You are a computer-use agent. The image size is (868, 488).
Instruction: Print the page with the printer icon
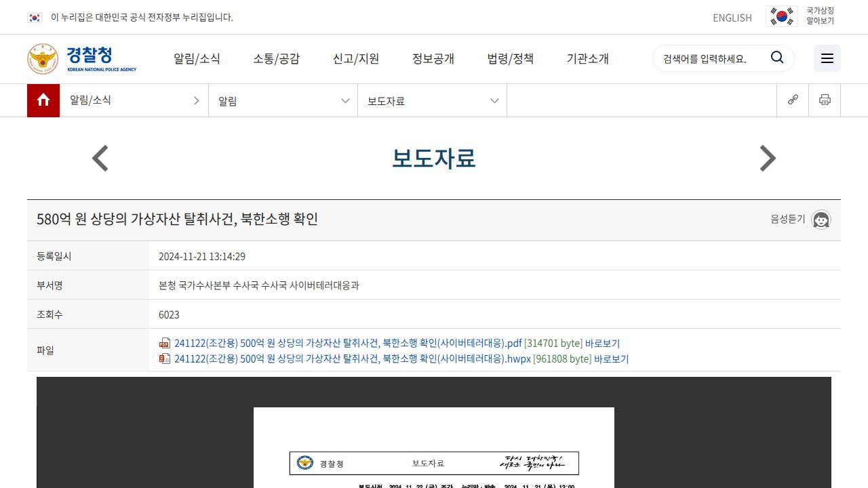(x=825, y=100)
